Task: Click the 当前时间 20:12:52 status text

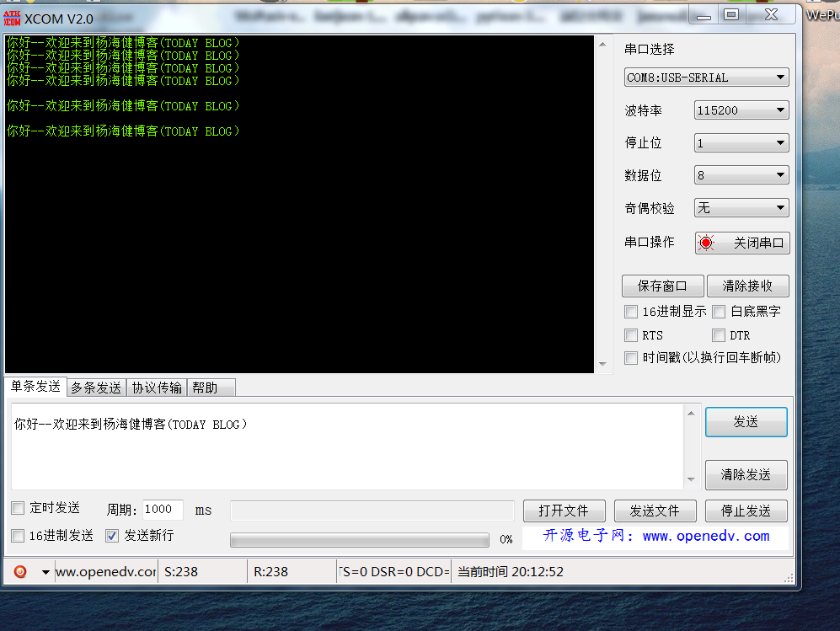Action: pos(510,572)
